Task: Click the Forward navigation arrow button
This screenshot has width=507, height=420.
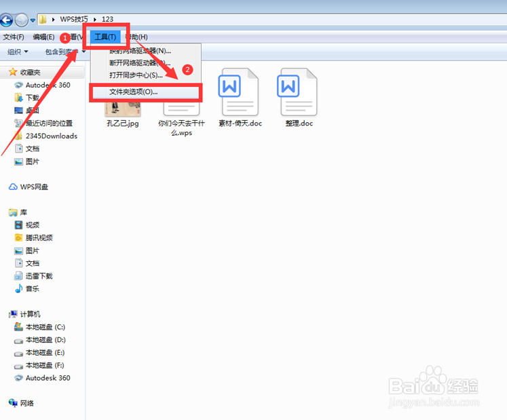Action: pyautogui.click(x=21, y=20)
